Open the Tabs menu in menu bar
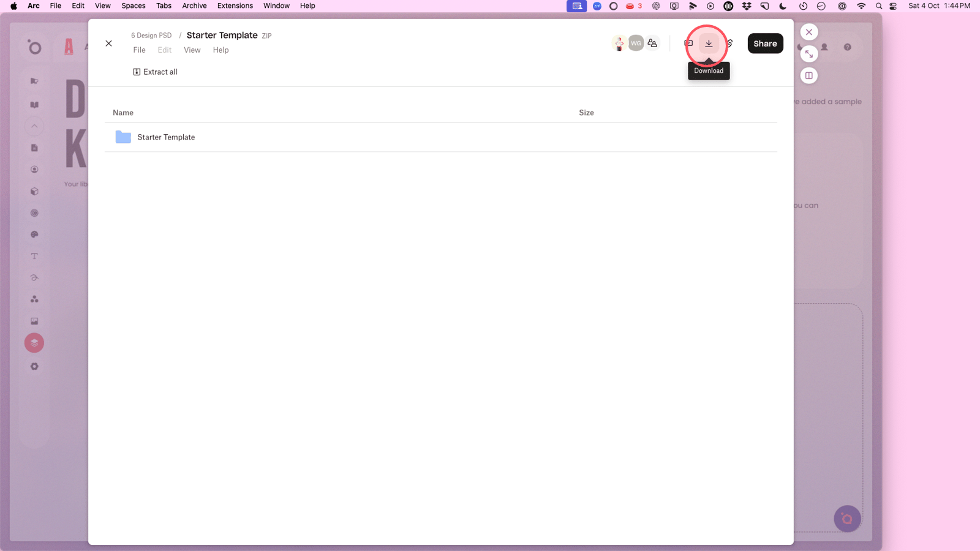 pos(164,6)
